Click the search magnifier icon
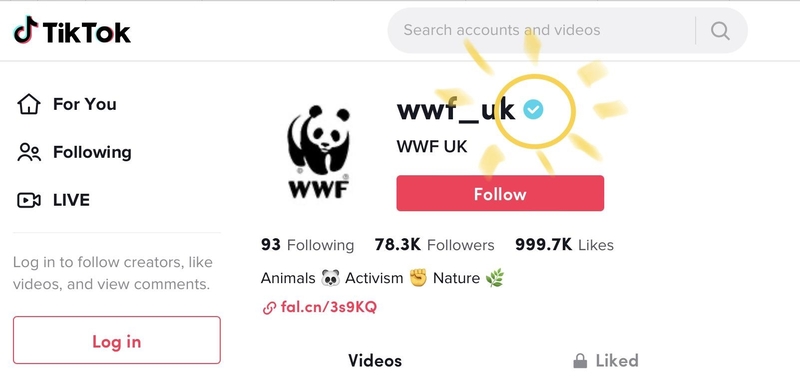Screen dimensions: 800x377 tap(720, 31)
